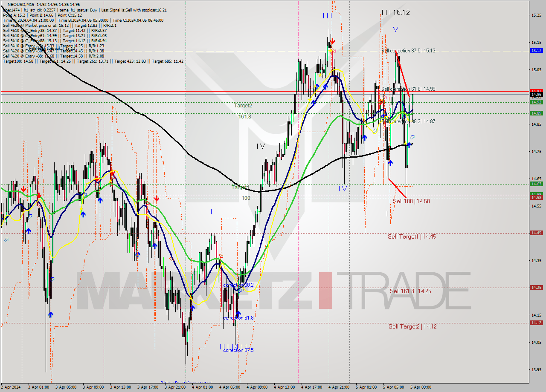The image size is (546, 392).
Task: Click the 'Sell correction 61.8 | 14.99' label
Action: coord(408,89)
